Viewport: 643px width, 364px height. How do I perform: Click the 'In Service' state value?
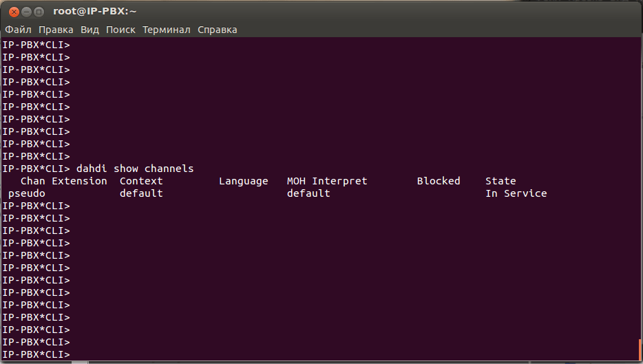pos(516,193)
